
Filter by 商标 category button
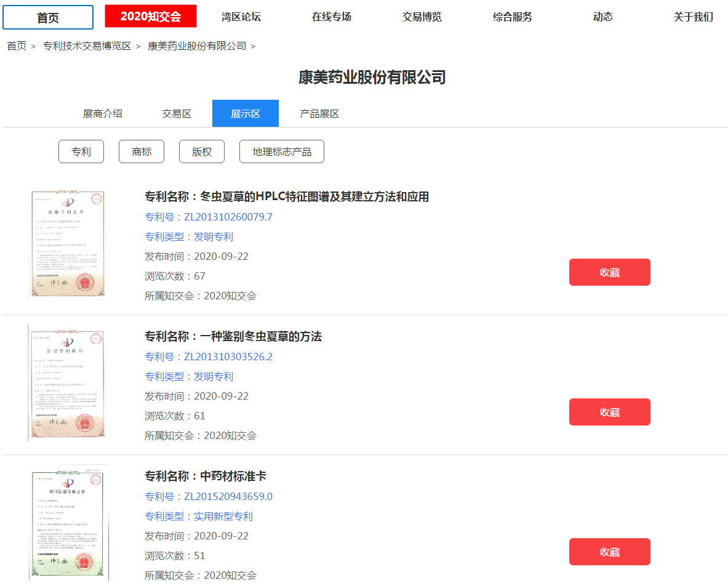(142, 151)
